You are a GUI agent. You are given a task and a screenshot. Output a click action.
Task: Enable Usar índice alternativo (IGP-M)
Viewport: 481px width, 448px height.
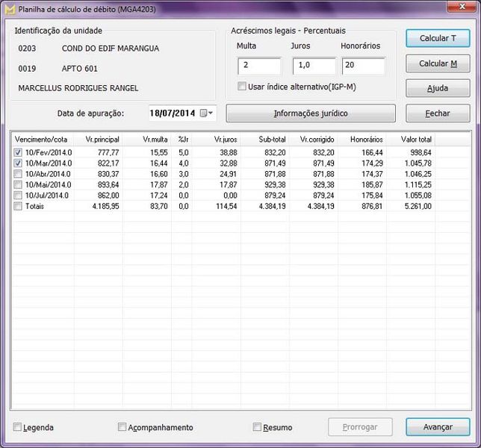point(241,87)
